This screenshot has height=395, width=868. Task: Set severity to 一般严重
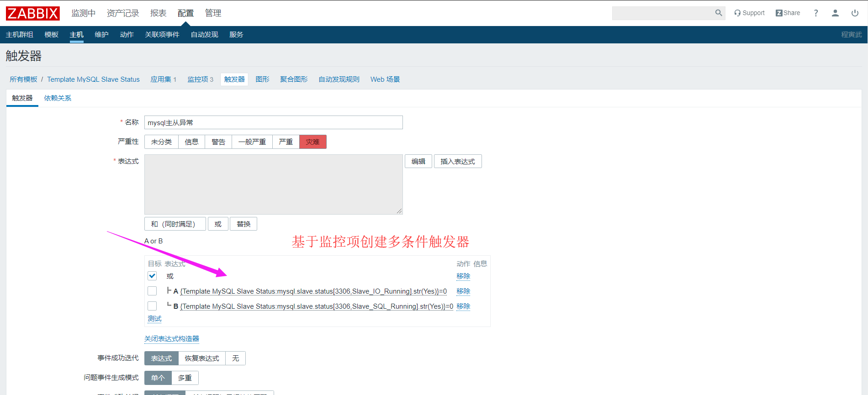(252, 142)
